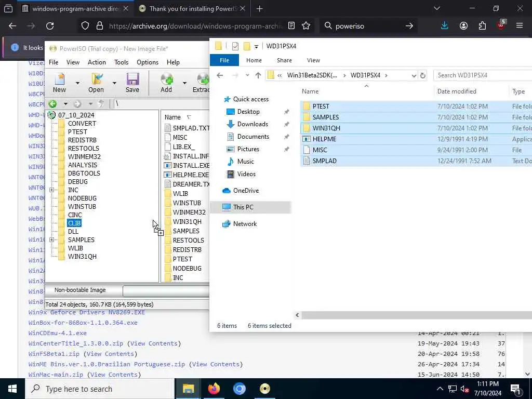Go back in Firefox browser
The image size is (532, 399).
click(12, 26)
